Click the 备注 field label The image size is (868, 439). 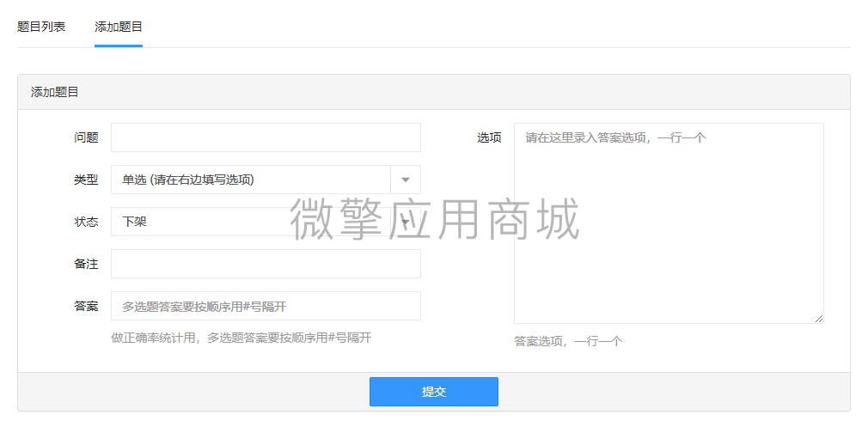coord(86,264)
